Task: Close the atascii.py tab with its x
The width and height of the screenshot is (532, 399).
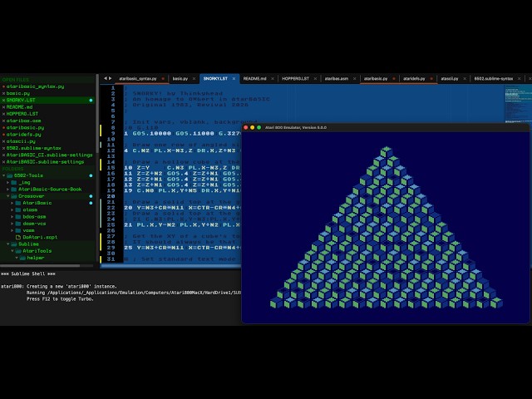Action: (465, 79)
